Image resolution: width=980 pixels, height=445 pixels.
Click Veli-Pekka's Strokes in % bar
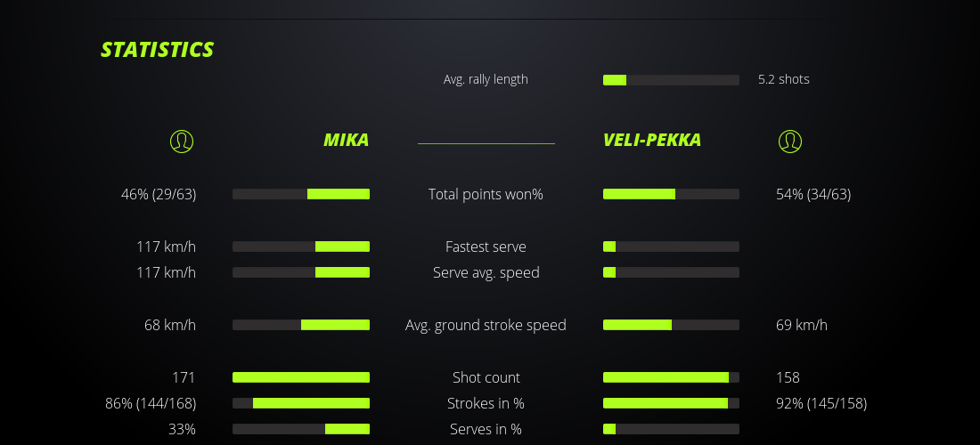pyautogui.click(x=671, y=403)
